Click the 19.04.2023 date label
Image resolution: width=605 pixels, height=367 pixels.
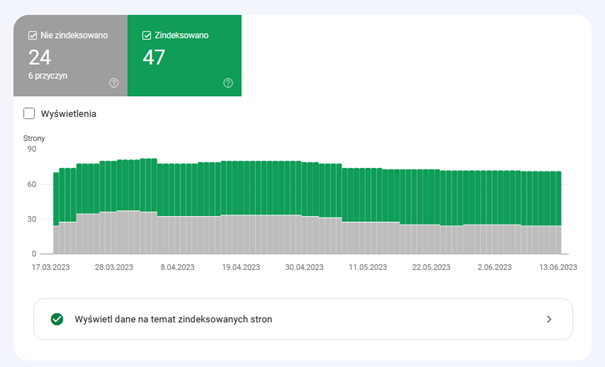point(241,267)
